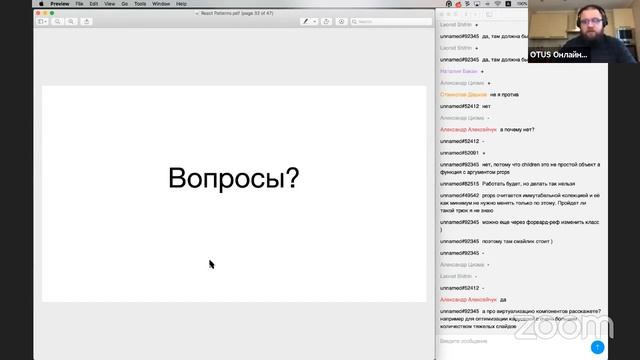640x360 pixels.
Task: Click the send message blue button
Action: pyautogui.click(x=597, y=347)
